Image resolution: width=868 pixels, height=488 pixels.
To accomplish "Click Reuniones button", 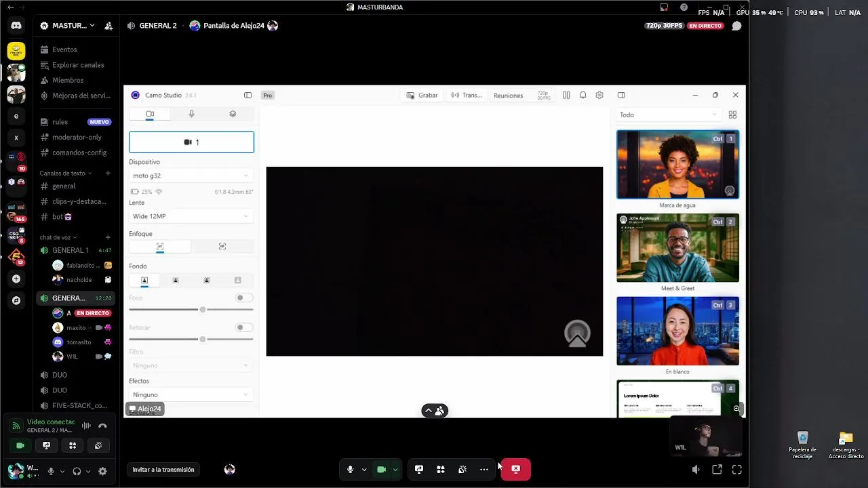I will (x=508, y=96).
